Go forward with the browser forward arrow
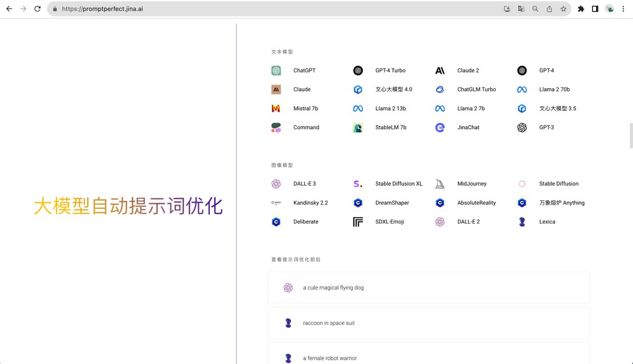The height and width of the screenshot is (364, 633). [23, 9]
